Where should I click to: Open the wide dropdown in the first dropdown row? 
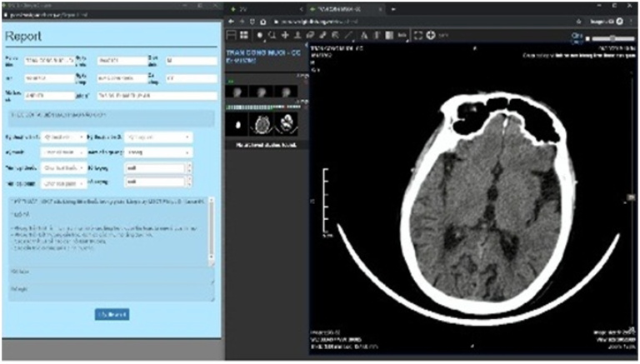pyautogui.click(x=158, y=137)
